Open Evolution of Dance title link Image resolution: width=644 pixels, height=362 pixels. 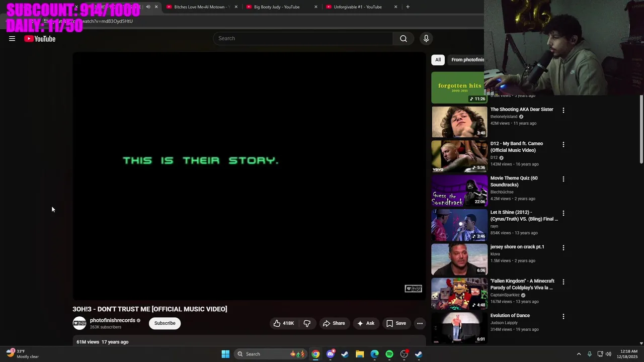(x=510, y=316)
